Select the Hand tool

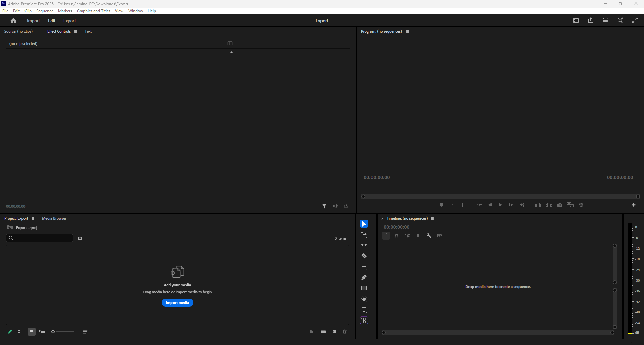click(x=364, y=299)
